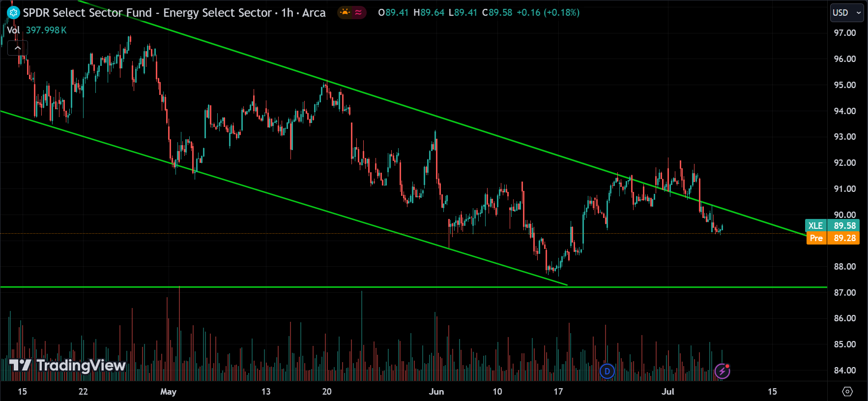Click the purple lightning events marker

coord(722,371)
